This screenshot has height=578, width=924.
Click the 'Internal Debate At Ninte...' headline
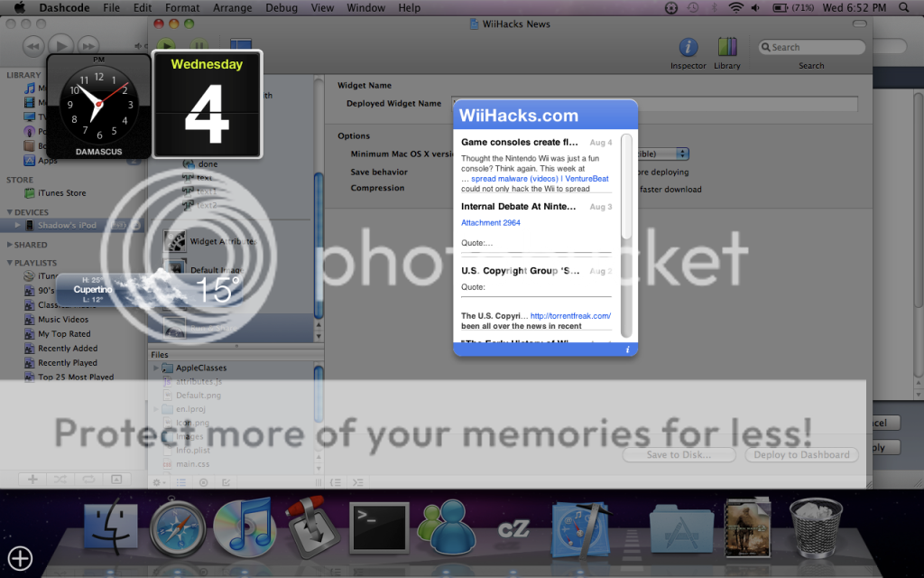519,207
